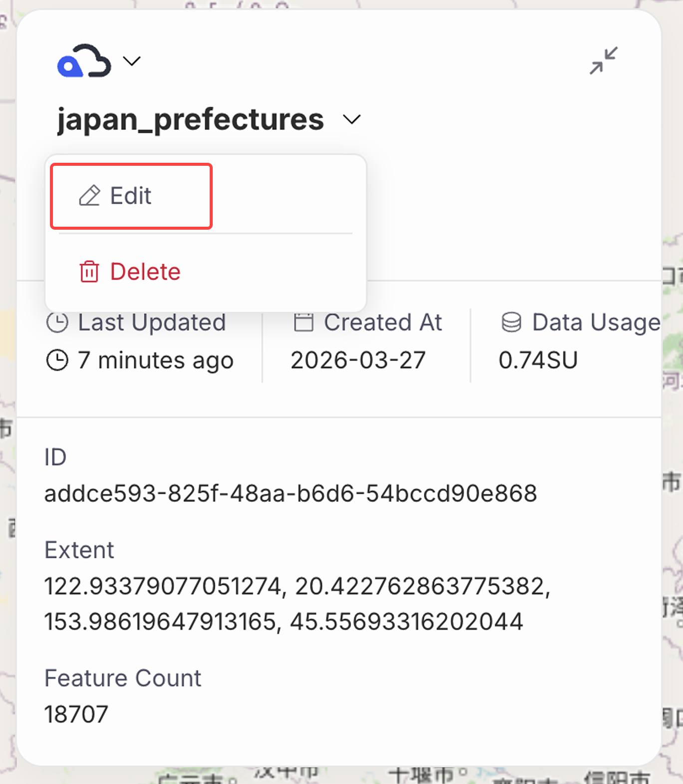
Task: Click the Extent coordinates text
Action: (297, 604)
